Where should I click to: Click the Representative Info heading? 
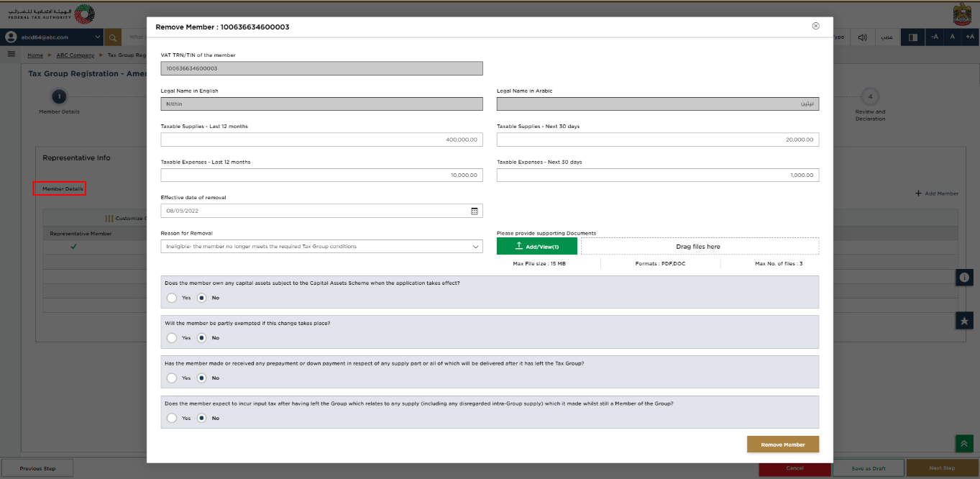(x=76, y=158)
